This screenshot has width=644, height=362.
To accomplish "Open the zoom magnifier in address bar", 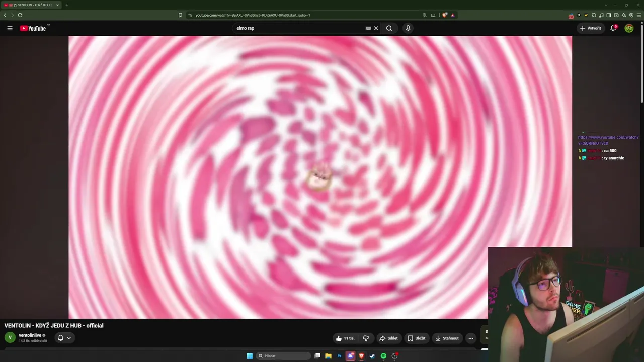I will pyautogui.click(x=425, y=15).
